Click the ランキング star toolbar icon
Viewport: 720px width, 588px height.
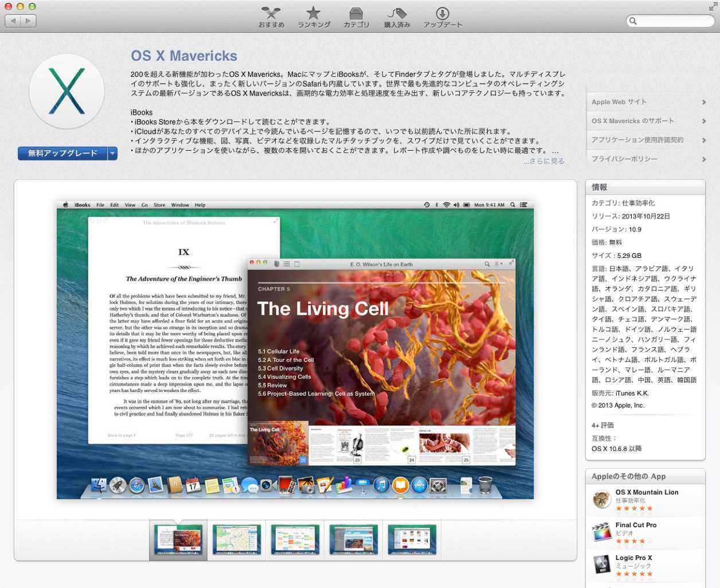point(314,13)
